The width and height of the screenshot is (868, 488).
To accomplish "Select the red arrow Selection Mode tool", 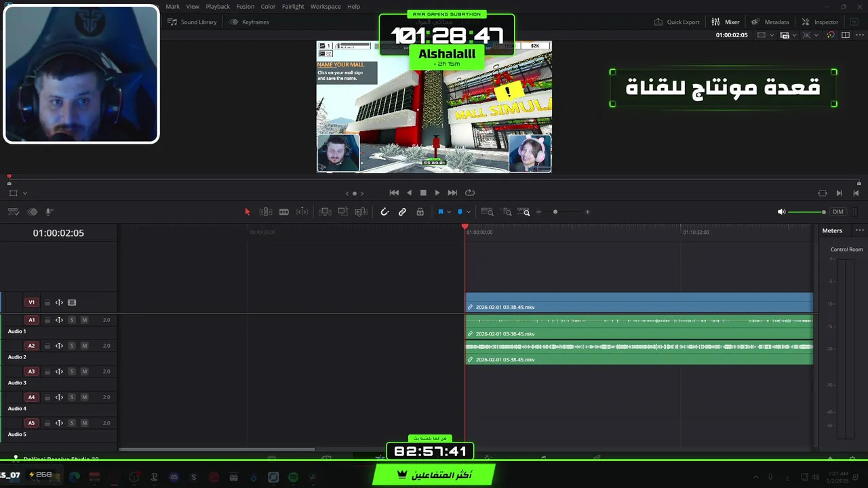I will [248, 212].
